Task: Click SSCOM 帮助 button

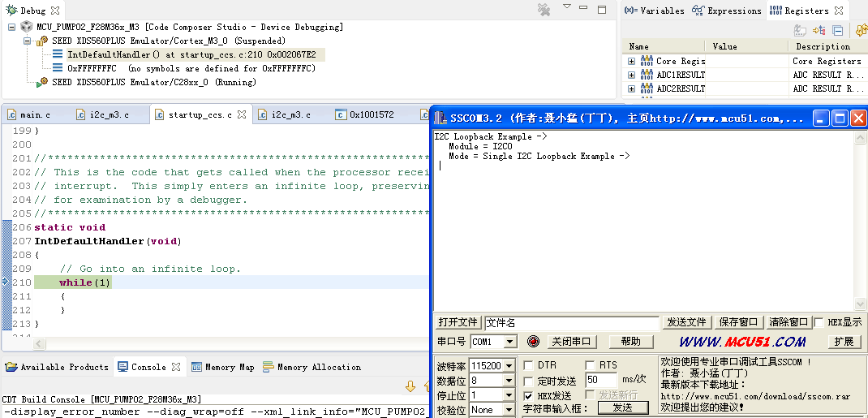Action: (x=630, y=342)
